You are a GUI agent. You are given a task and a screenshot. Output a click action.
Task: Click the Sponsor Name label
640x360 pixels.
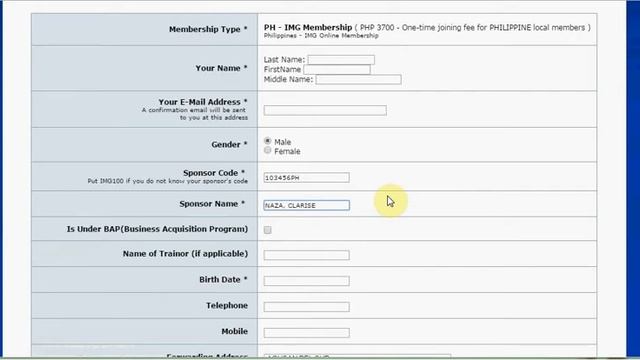click(212, 204)
